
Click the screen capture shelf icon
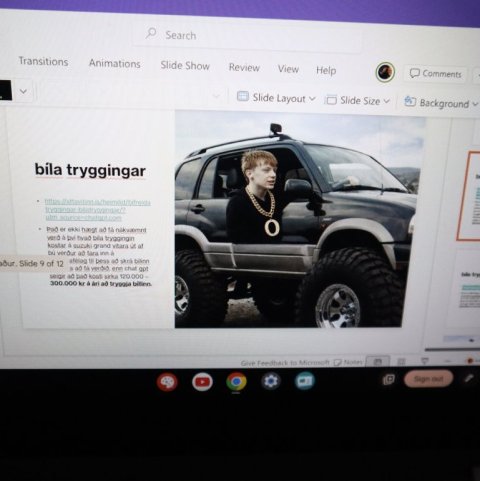389,379
